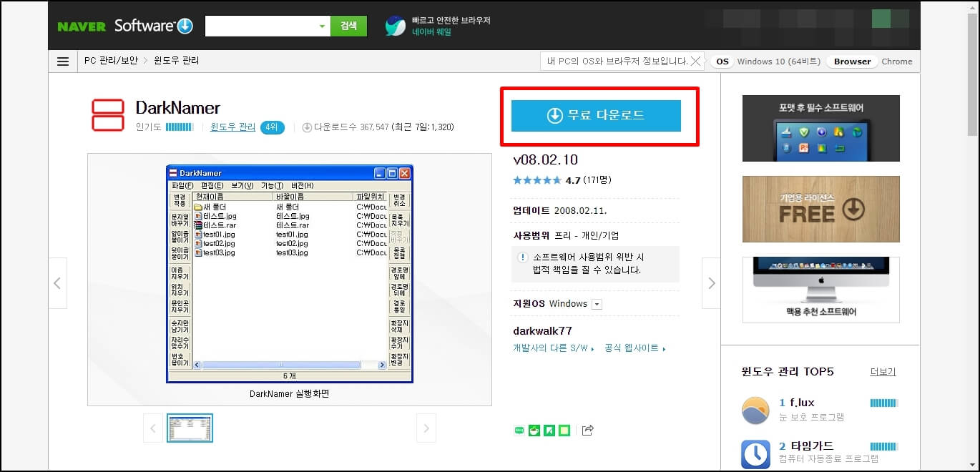980x472 pixels.
Task: Click the 업데이트 2008.02.11. text
Action: (559, 211)
